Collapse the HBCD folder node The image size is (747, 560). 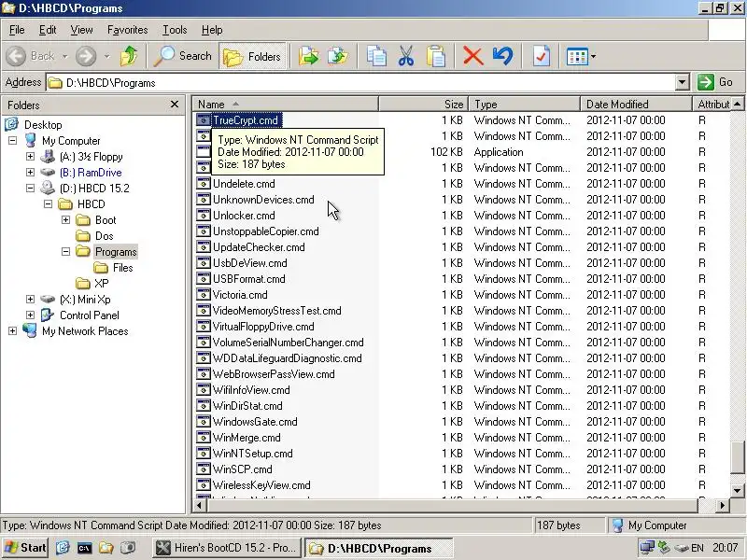(x=48, y=203)
